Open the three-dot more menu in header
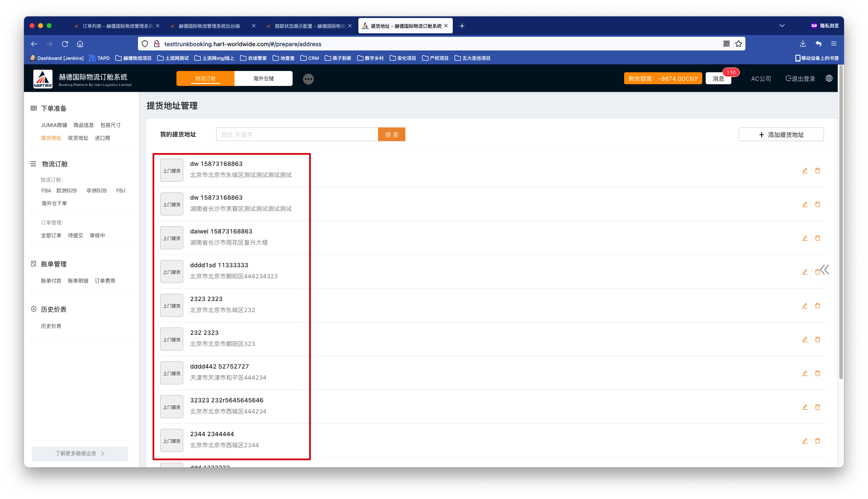 308,79
